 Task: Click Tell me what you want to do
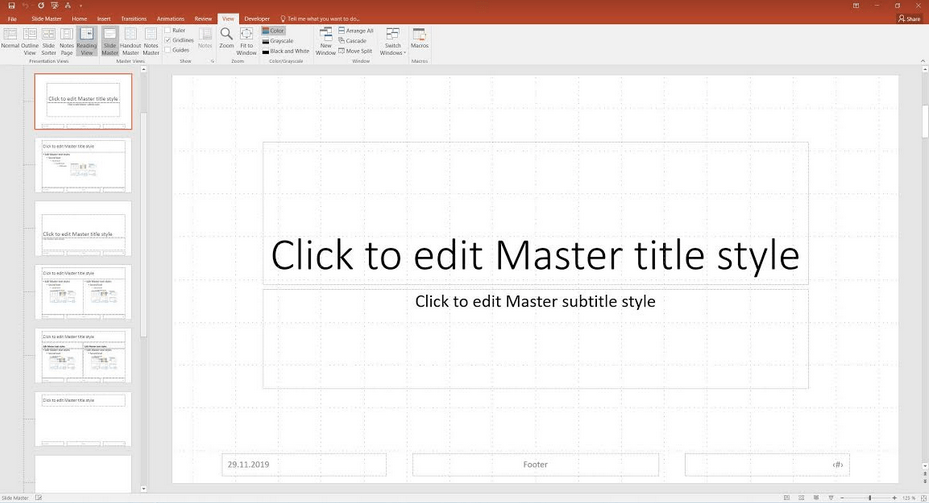[320, 18]
